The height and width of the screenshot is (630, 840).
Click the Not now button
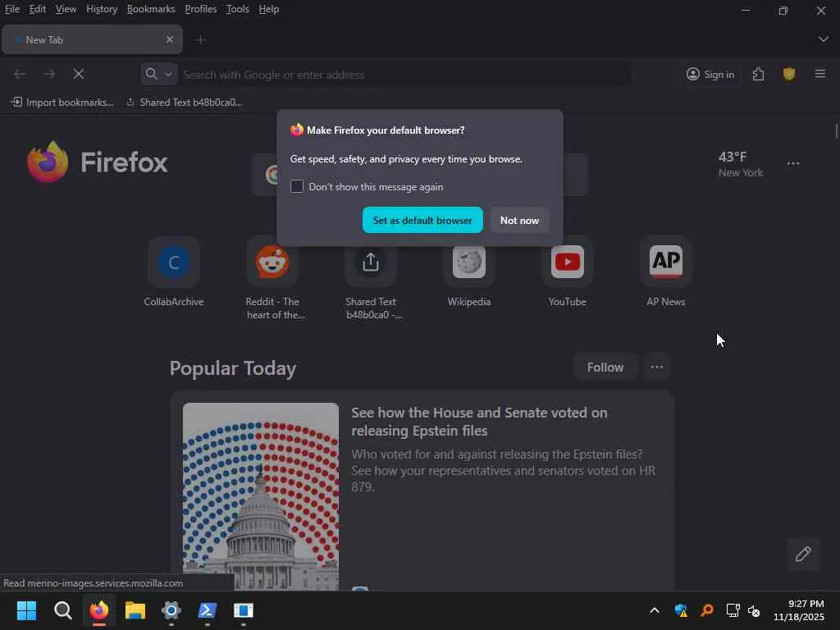tap(519, 220)
